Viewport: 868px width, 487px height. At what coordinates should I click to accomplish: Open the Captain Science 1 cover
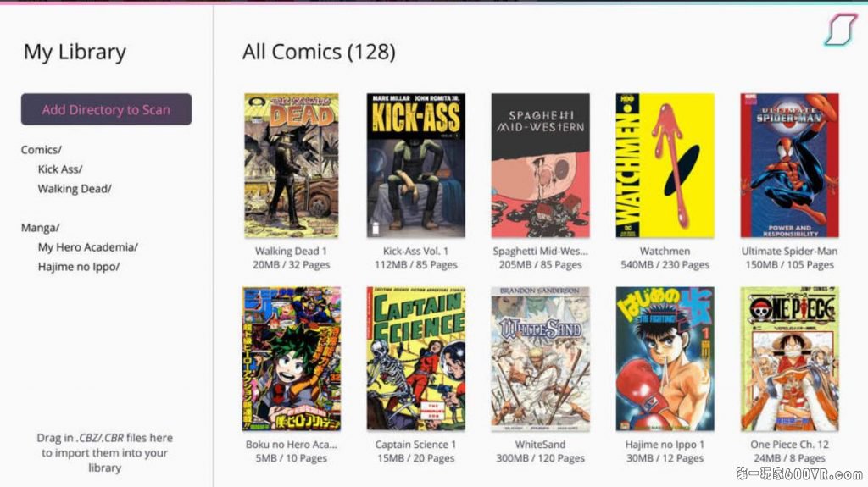(x=415, y=358)
